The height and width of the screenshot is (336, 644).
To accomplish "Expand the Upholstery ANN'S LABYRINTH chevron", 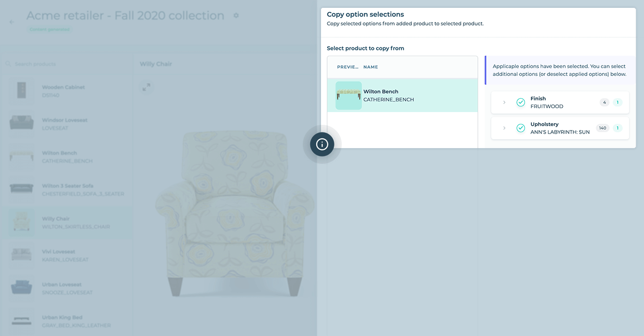I will pos(504,127).
